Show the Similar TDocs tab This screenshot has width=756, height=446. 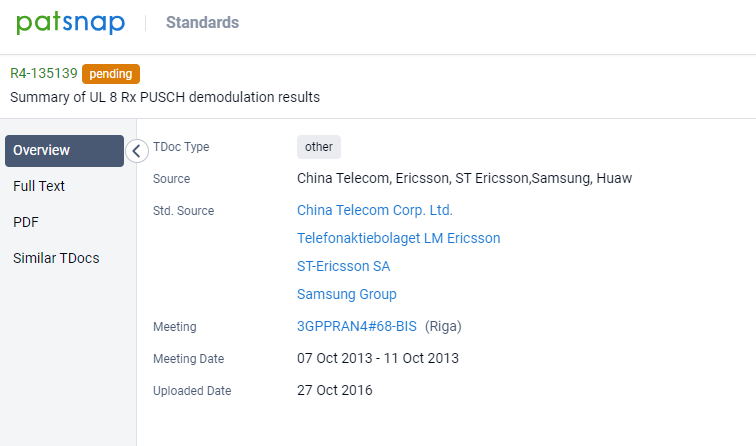pos(56,258)
